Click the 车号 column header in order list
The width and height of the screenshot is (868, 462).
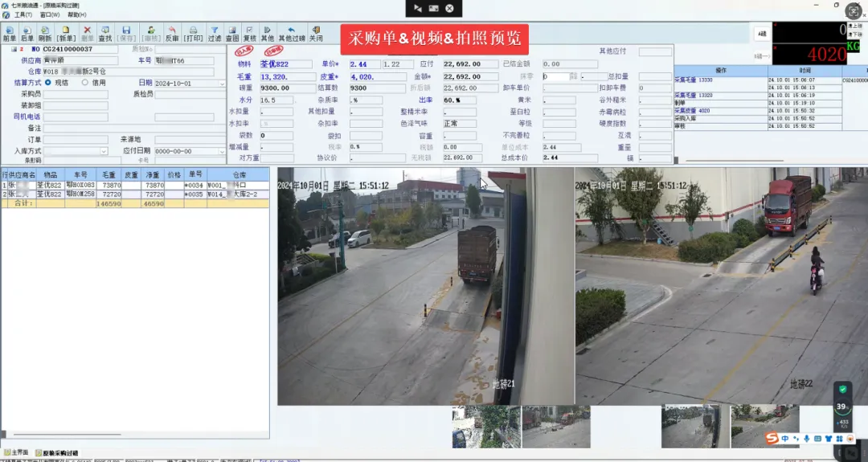click(80, 175)
